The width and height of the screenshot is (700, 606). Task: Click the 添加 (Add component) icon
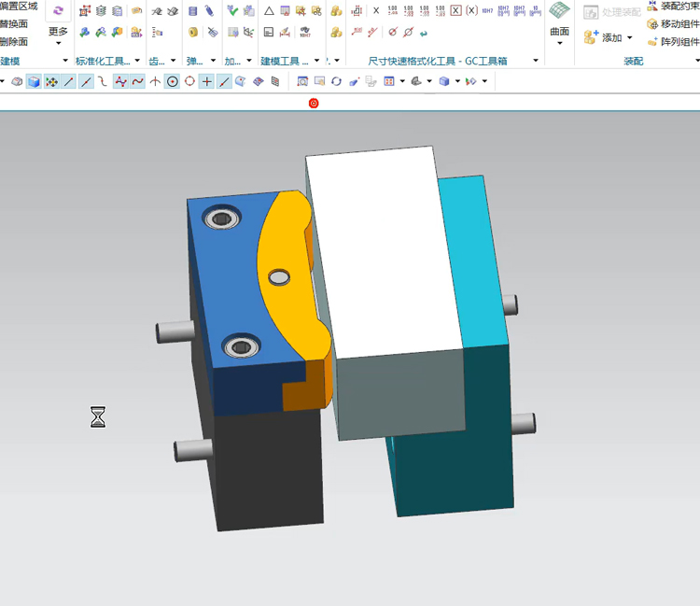pos(592,37)
